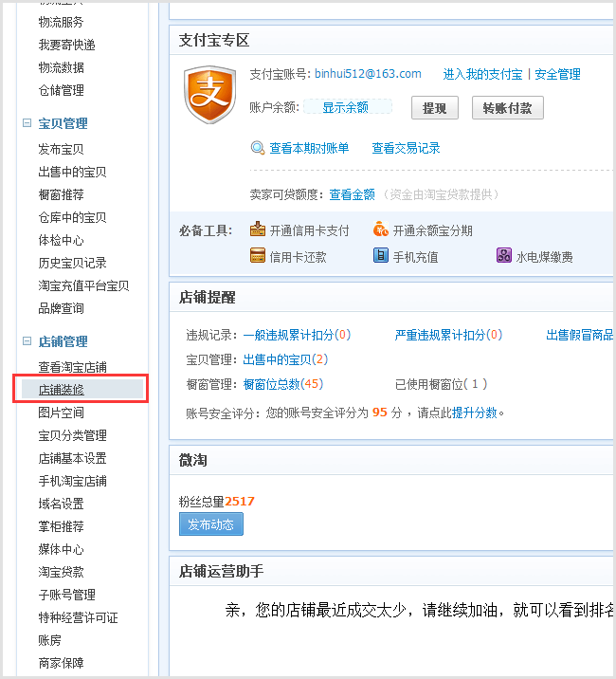Open 安全管理 link
The width and height of the screenshot is (616, 679).
pyautogui.click(x=557, y=75)
